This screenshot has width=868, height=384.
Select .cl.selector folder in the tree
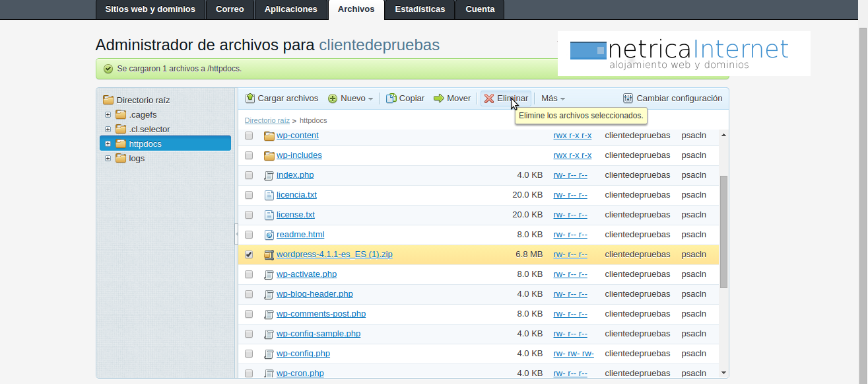pyautogui.click(x=149, y=130)
